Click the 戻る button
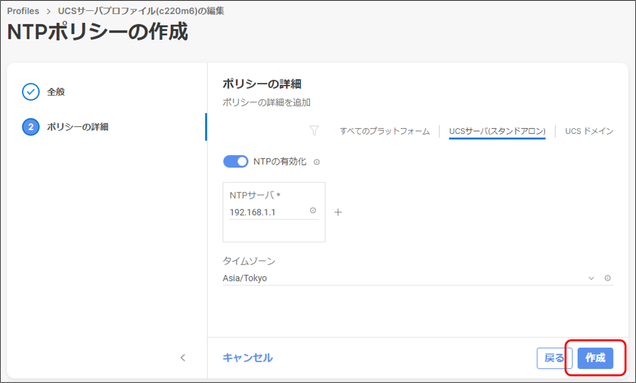Screen dimensions: 636x383 pyautogui.click(x=554, y=358)
